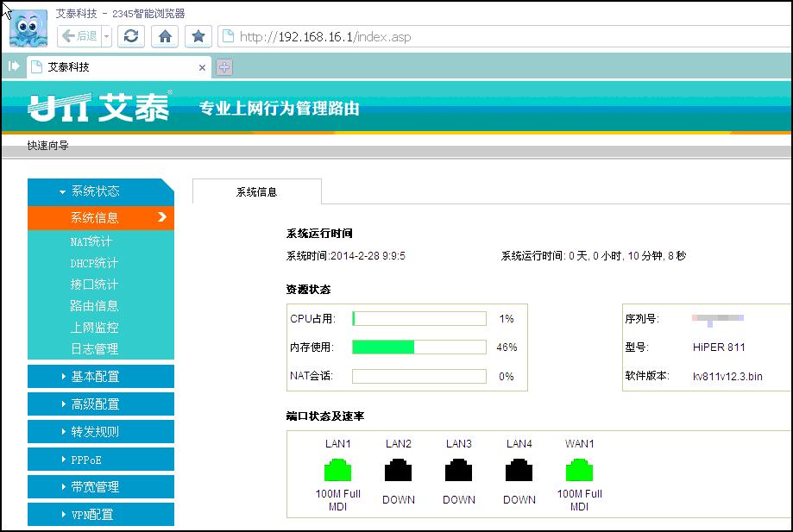The image size is (793, 532).
Task: Open the back history dropdown arrow
Action: tap(107, 36)
